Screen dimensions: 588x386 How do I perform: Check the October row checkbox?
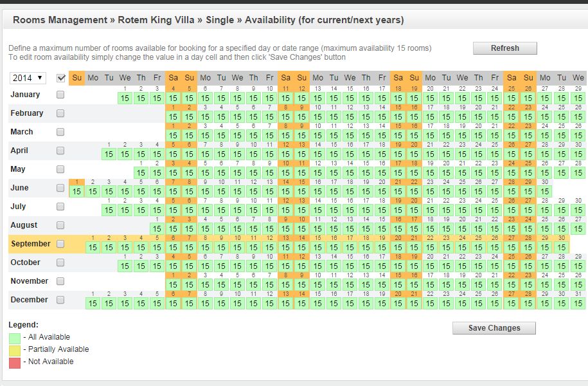(x=60, y=262)
